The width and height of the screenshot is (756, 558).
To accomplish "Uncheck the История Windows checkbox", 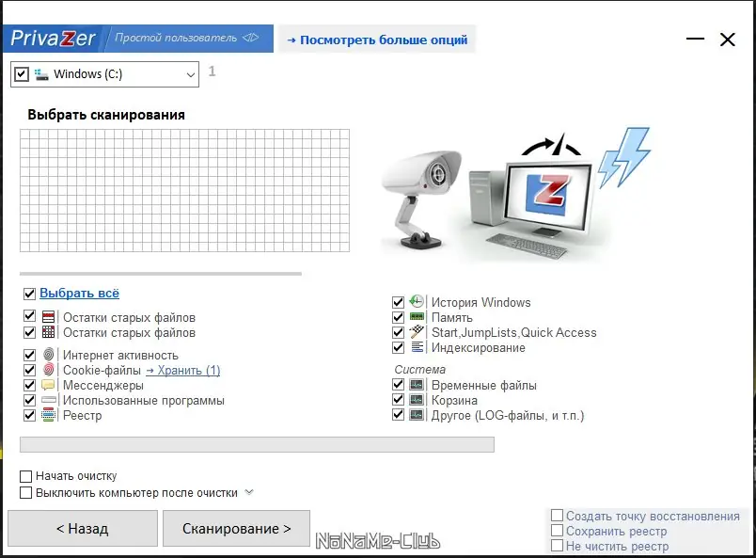I will [x=398, y=302].
